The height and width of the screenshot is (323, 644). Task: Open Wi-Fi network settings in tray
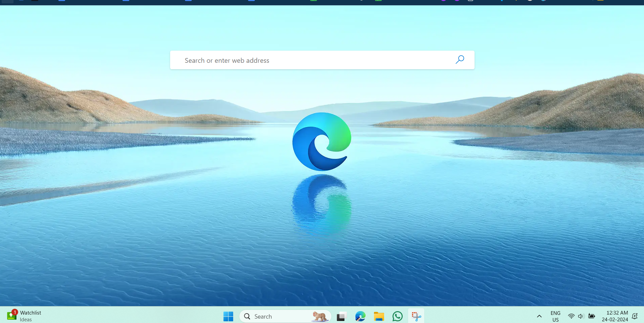(571, 316)
